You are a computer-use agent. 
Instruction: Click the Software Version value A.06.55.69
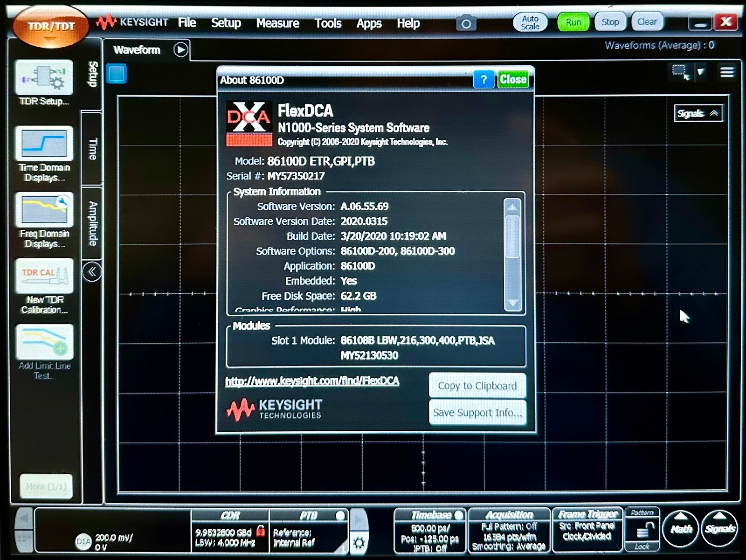[365, 206]
